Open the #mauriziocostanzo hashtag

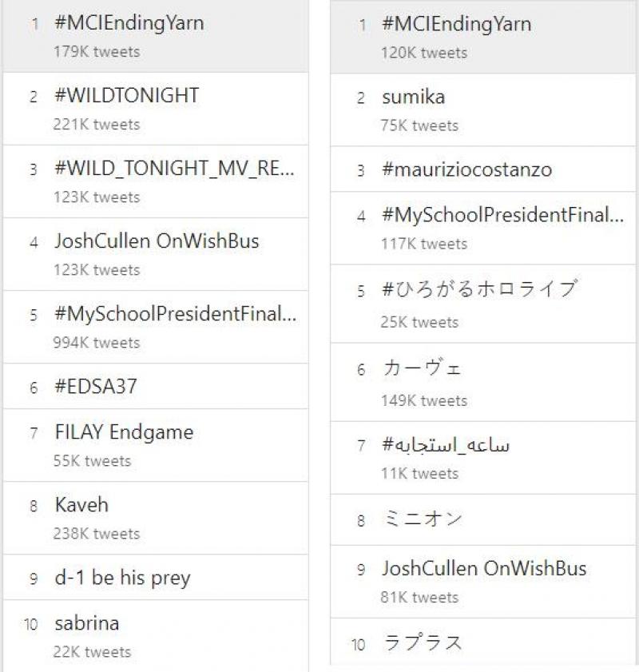coord(466,169)
